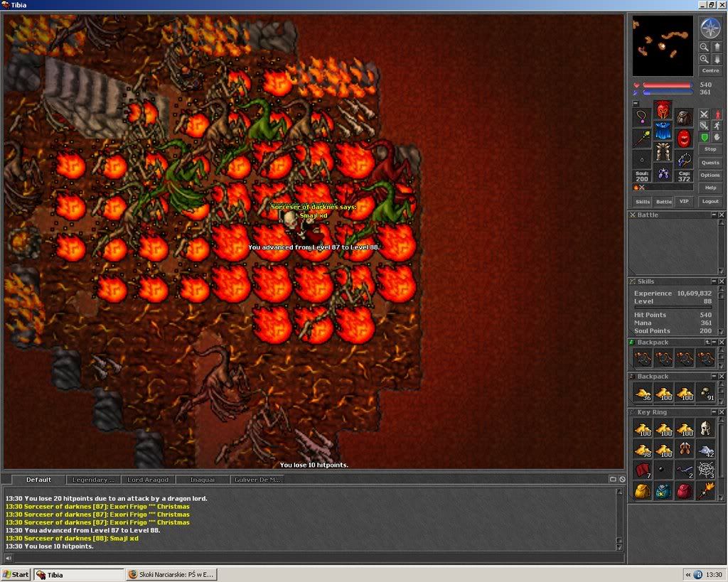The height and width of the screenshot is (582, 728).
Task: Toggle stand-while-fighting mode
Action: click(x=717, y=114)
